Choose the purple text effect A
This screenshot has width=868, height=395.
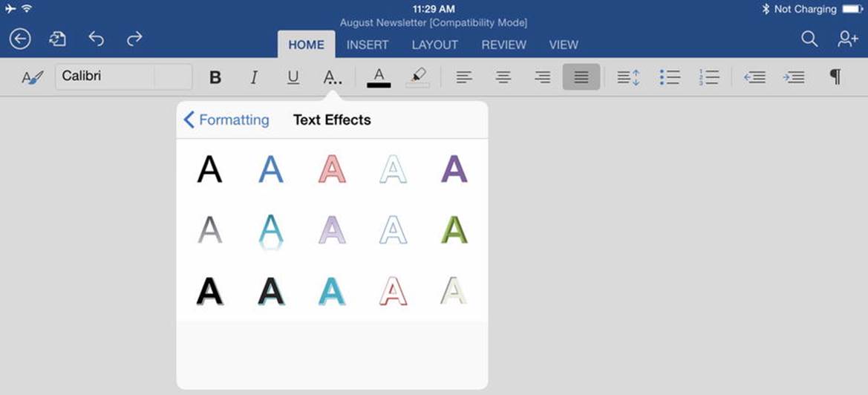(454, 169)
